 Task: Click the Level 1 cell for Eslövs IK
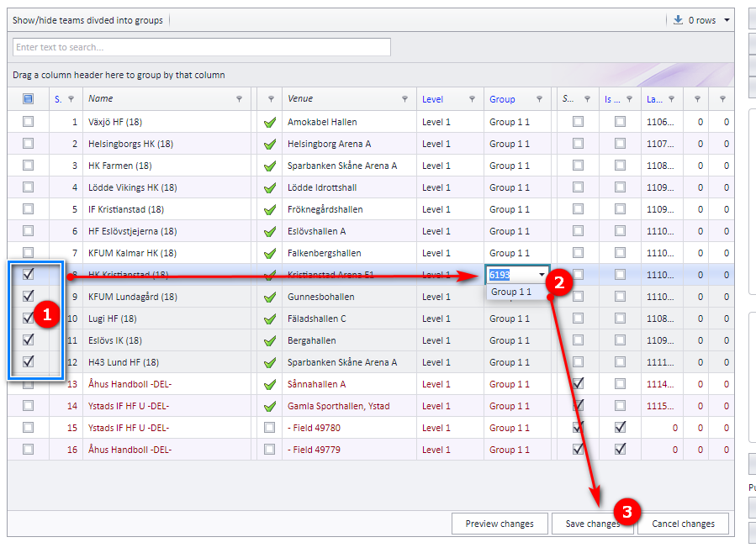tap(451, 340)
